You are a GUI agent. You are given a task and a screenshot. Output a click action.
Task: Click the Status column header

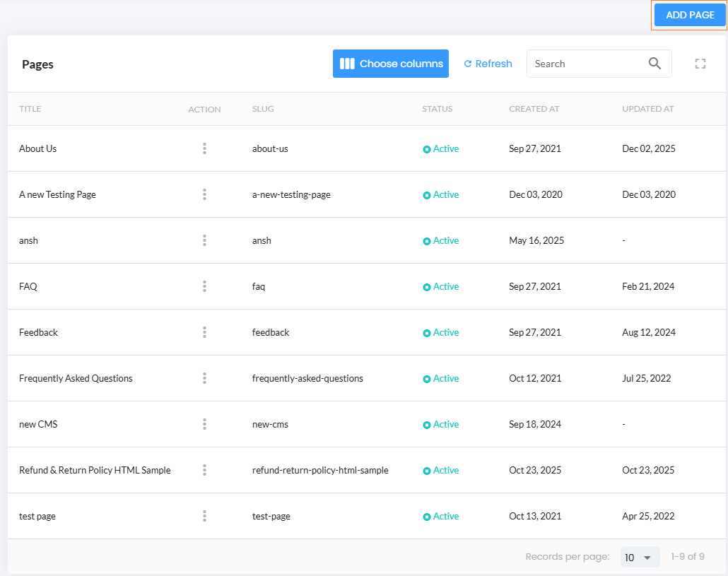[437, 109]
